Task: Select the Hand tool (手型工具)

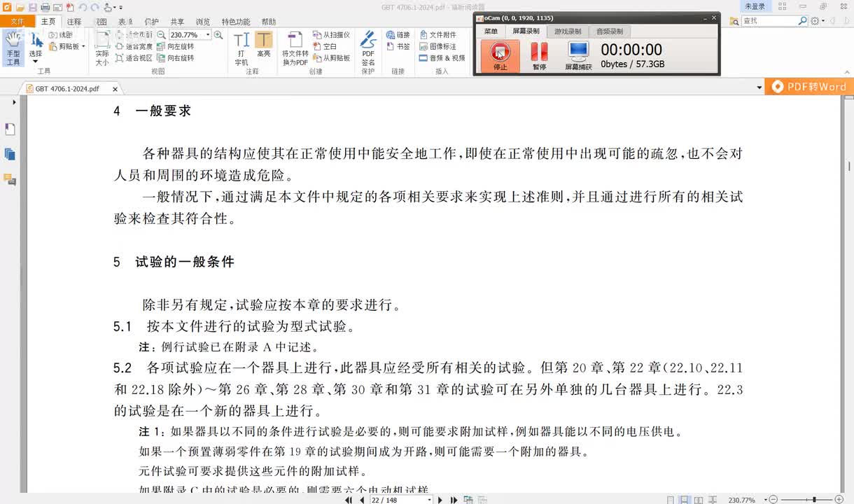Action: tap(13, 48)
